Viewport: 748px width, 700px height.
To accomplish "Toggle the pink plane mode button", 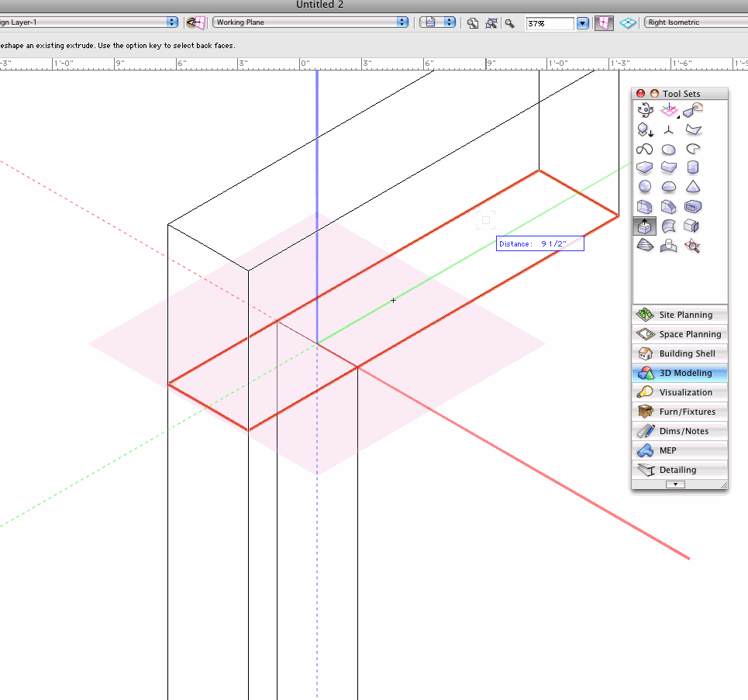I will click(x=604, y=23).
